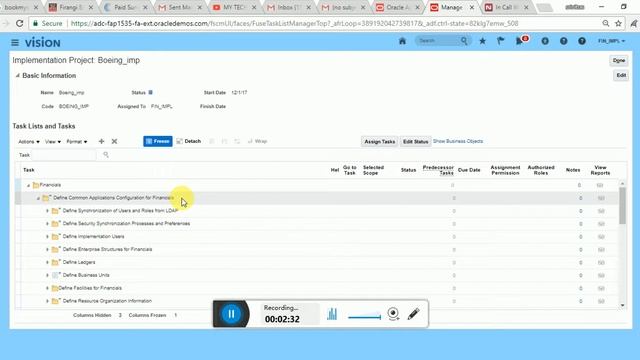This screenshot has height=360, width=640.
Task: Open the FIN_IMPL user menu
Action: click(611, 41)
